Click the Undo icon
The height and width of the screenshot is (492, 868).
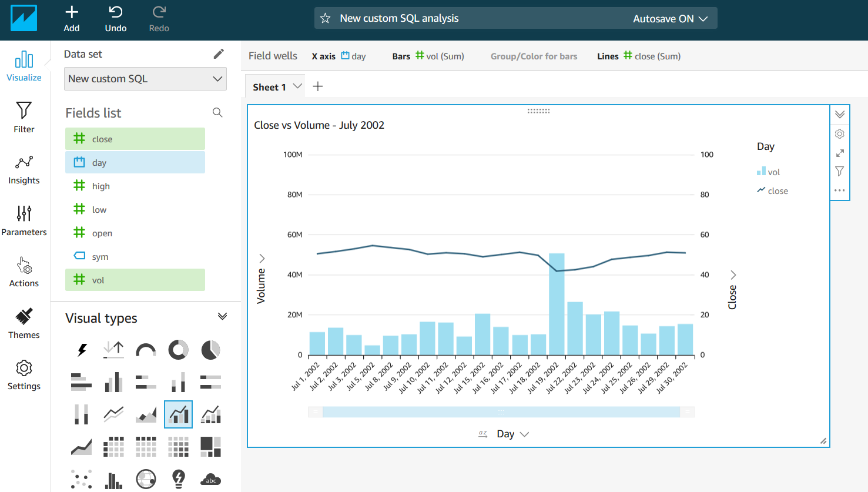pos(116,12)
